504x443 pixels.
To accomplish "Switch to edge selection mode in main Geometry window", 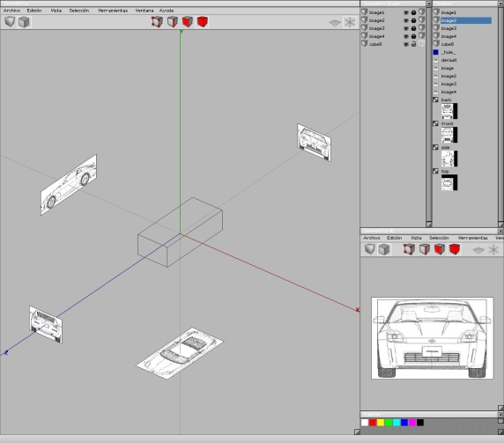I will pos(173,22).
